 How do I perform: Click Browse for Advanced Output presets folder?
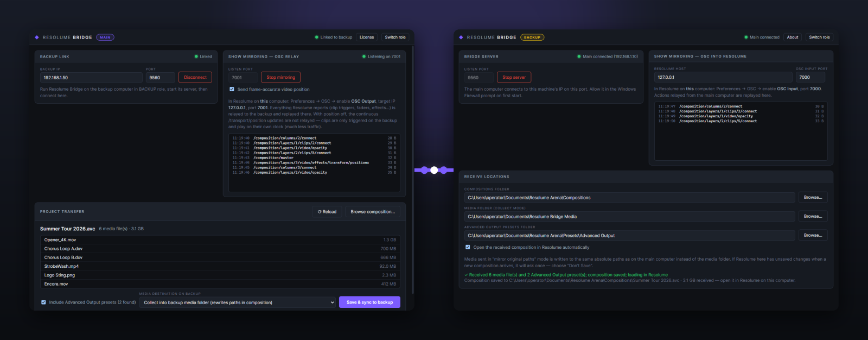[x=813, y=235]
